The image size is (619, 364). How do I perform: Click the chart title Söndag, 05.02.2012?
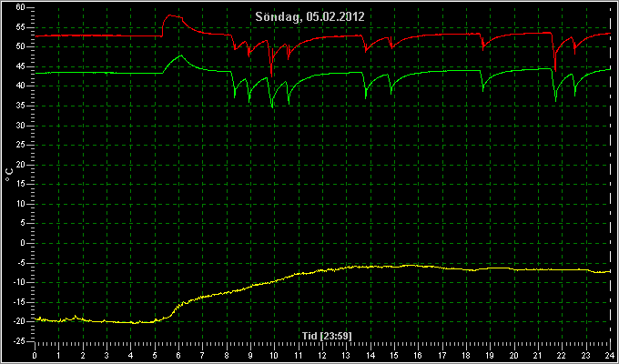click(309, 17)
